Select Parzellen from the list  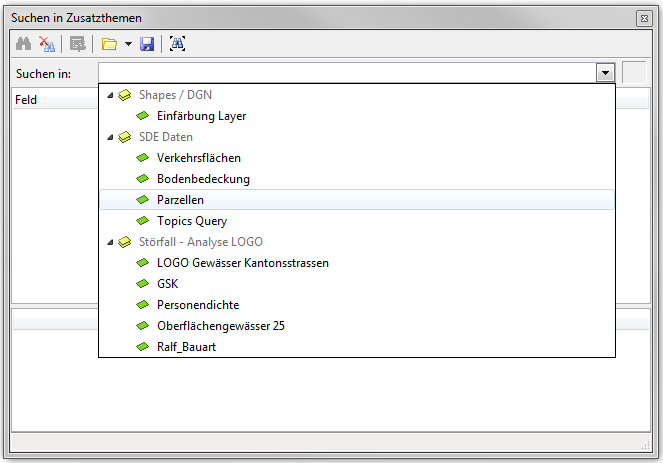point(180,200)
